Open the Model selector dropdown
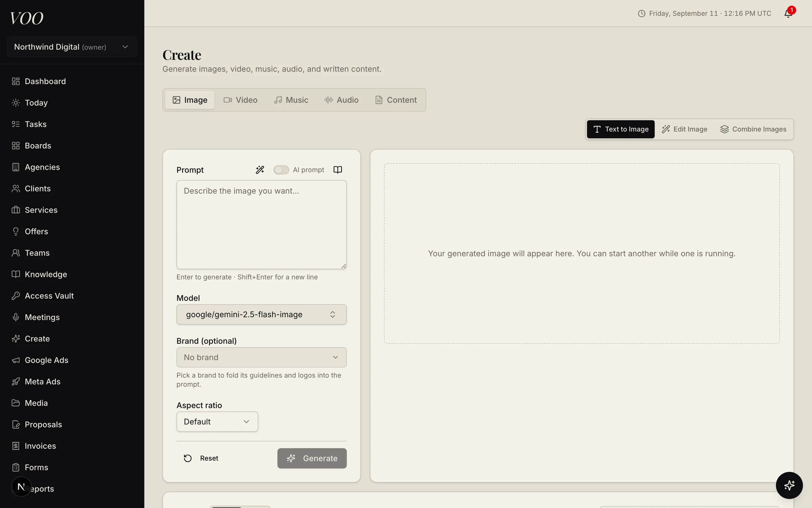 click(262, 314)
